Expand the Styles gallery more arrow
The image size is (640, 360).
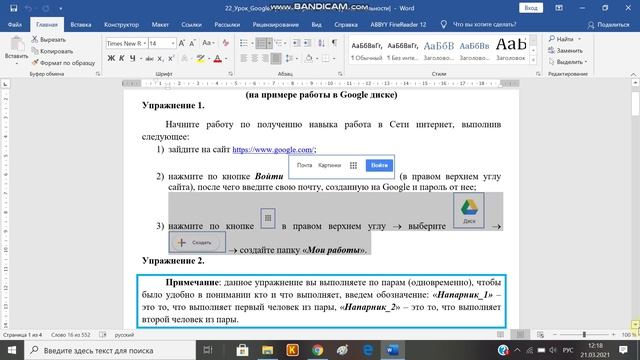(533, 60)
